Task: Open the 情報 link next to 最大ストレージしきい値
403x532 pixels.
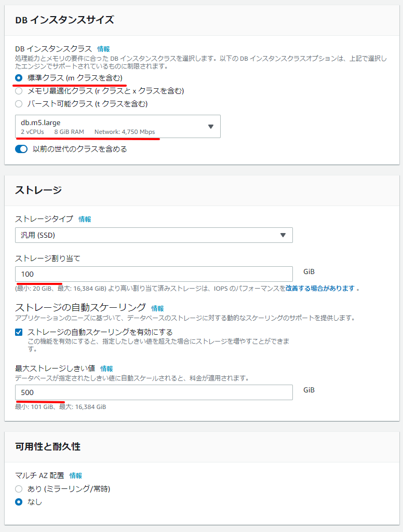Action: (x=106, y=369)
